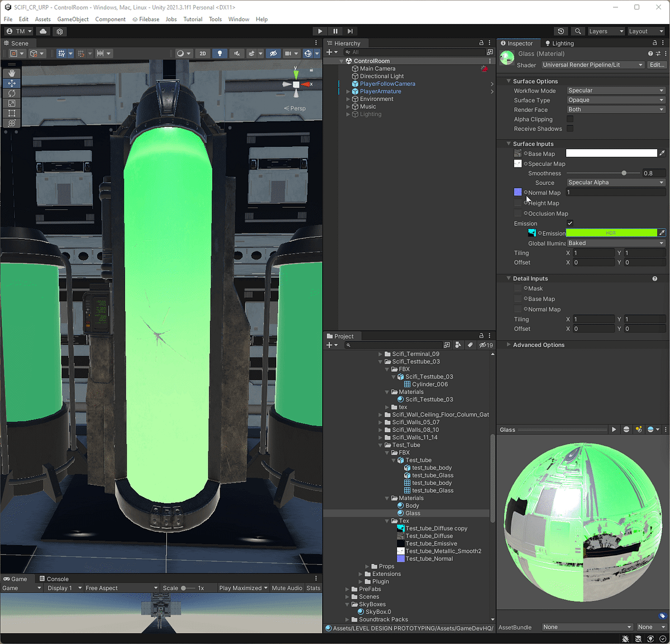Open the Glass material help icon

click(x=650, y=54)
